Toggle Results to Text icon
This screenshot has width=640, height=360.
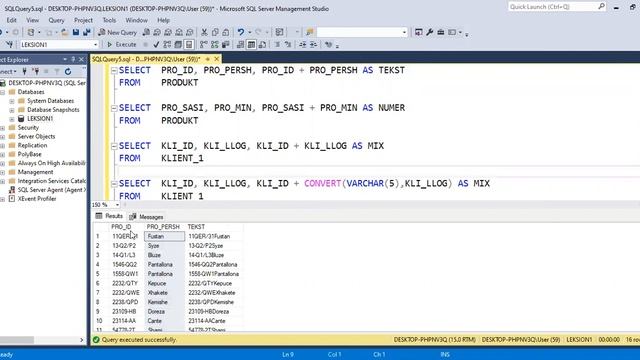coord(240,44)
